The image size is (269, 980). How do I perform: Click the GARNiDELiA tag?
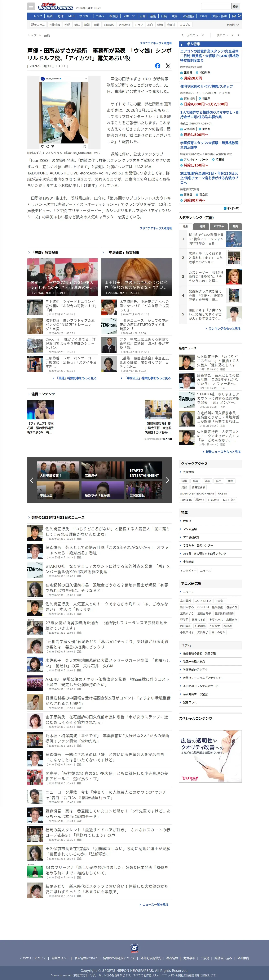coord(203,601)
